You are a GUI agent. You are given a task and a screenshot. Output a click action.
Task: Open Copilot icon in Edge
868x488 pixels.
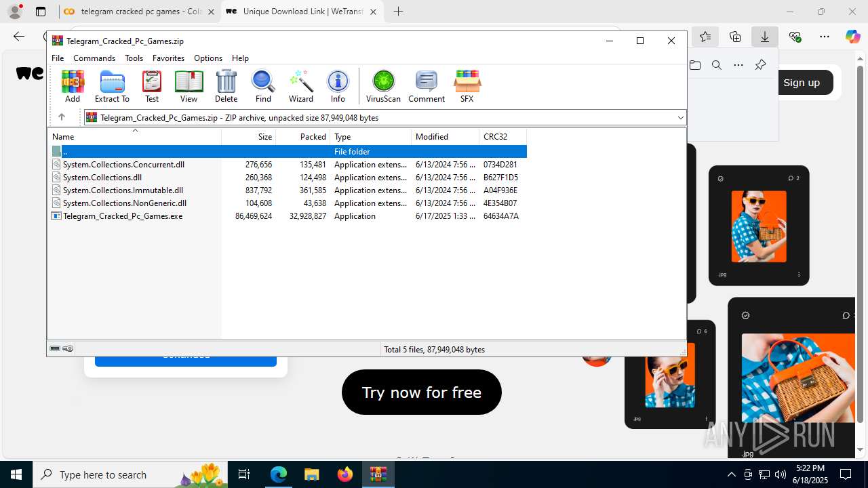[852, 37]
